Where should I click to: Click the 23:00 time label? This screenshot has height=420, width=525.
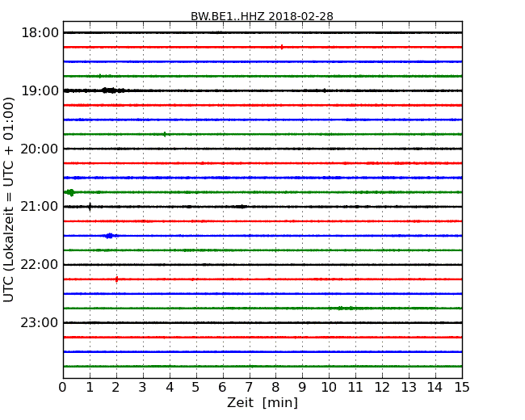coord(40,322)
